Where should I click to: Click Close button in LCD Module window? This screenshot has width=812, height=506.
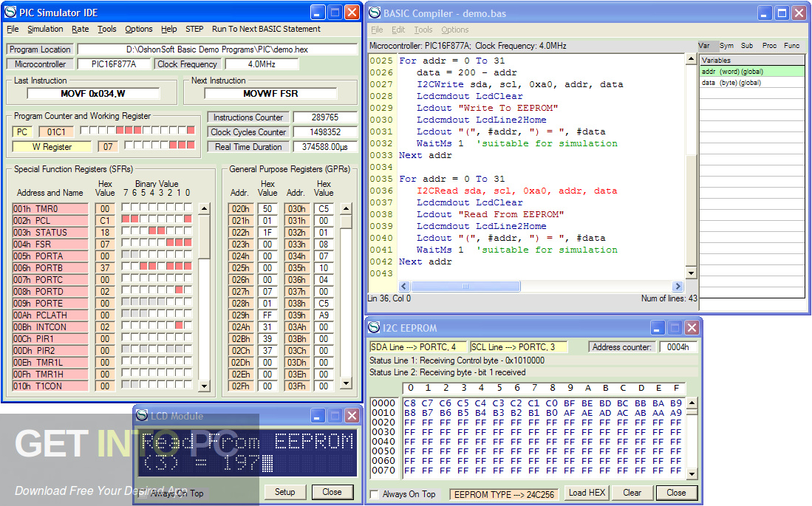point(332,492)
